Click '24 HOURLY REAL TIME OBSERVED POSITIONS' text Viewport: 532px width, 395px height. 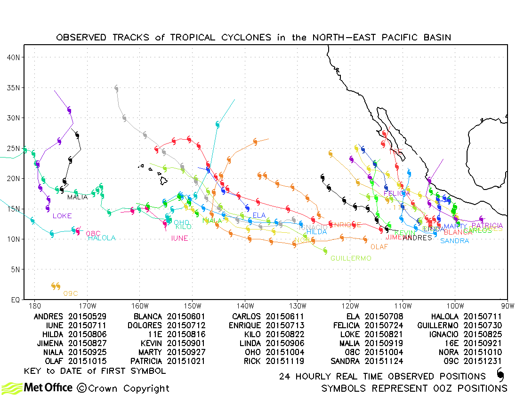tap(382, 376)
